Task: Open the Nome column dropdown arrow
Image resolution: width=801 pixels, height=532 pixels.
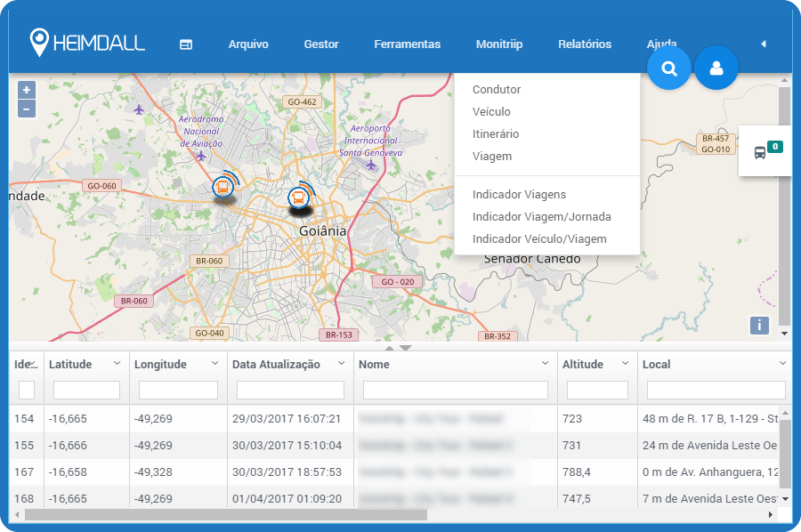Action: point(545,363)
